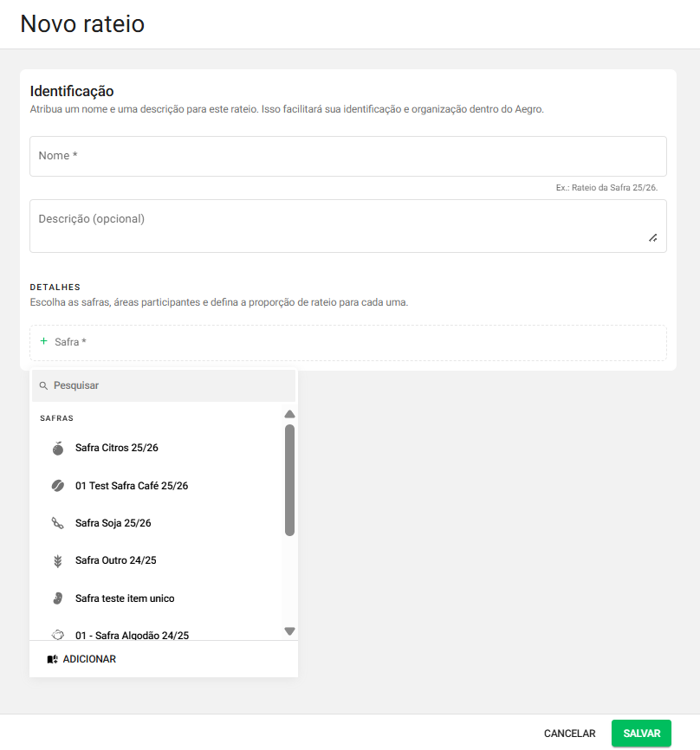Click the CANCELAR button
Screen dimensions: 700x750
569,734
